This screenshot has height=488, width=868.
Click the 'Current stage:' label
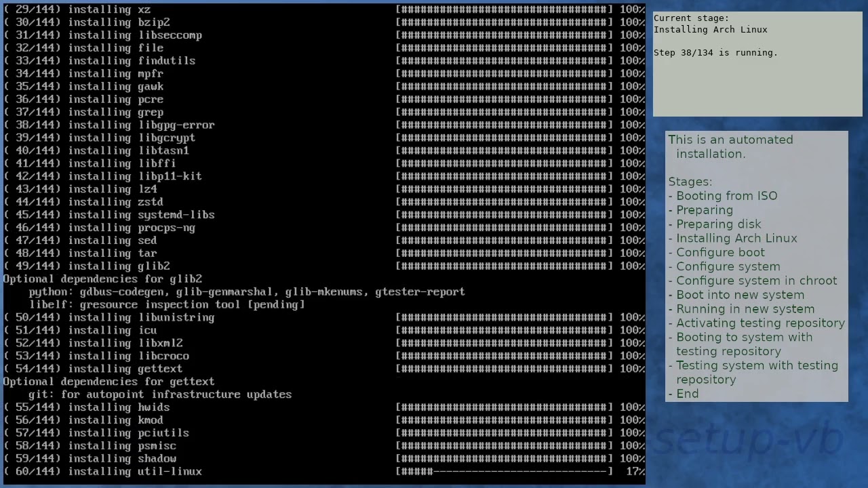click(x=692, y=18)
